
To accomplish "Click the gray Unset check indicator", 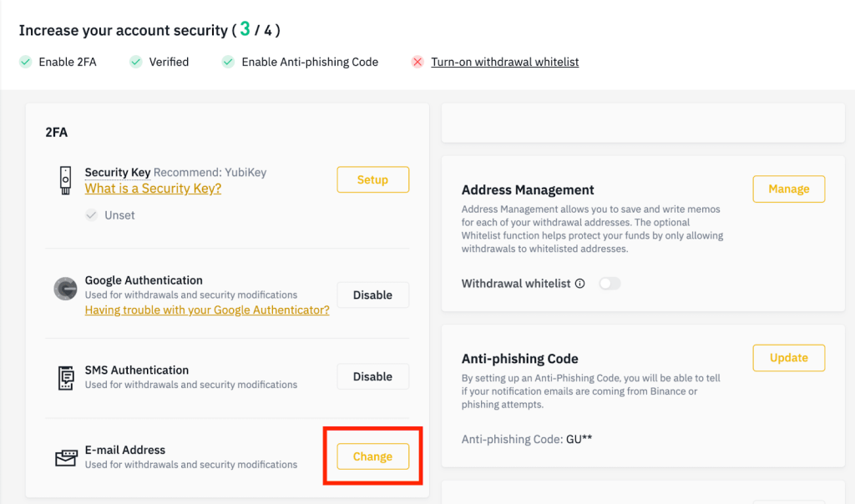I will (92, 214).
